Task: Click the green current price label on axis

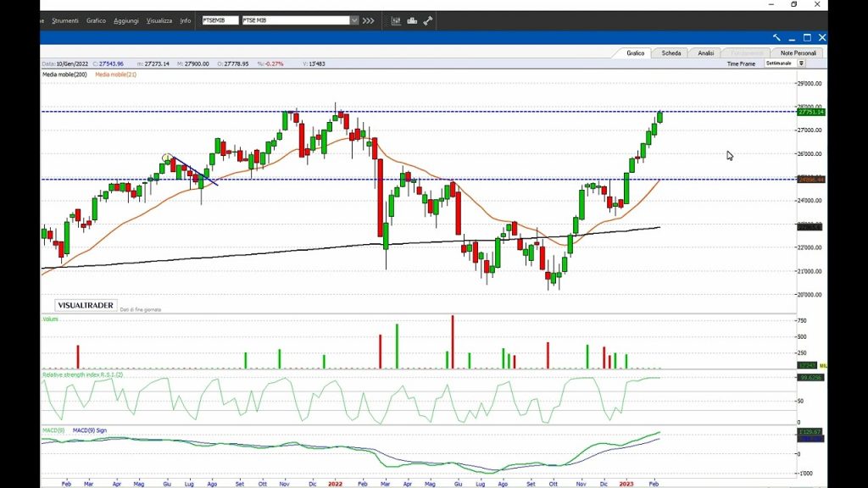Action: pyautogui.click(x=810, y=112)
